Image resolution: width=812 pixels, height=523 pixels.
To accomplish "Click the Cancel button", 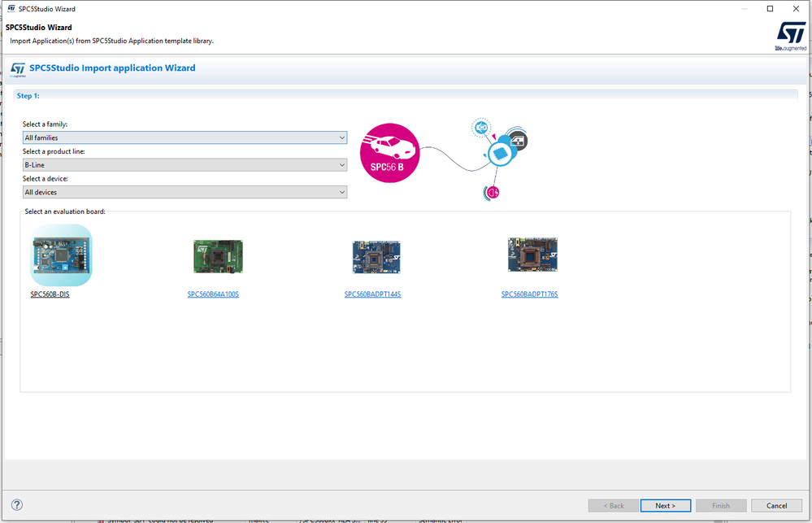I will coord(776,505).
